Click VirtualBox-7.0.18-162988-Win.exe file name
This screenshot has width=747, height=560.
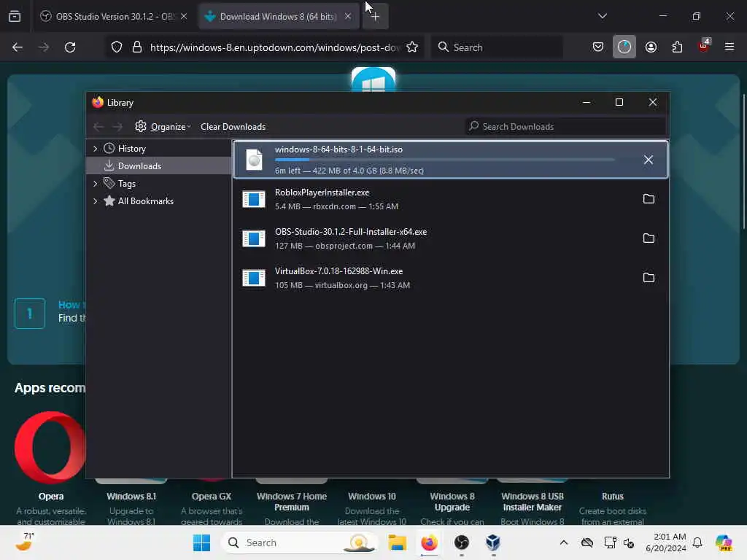tap(338, 271)
